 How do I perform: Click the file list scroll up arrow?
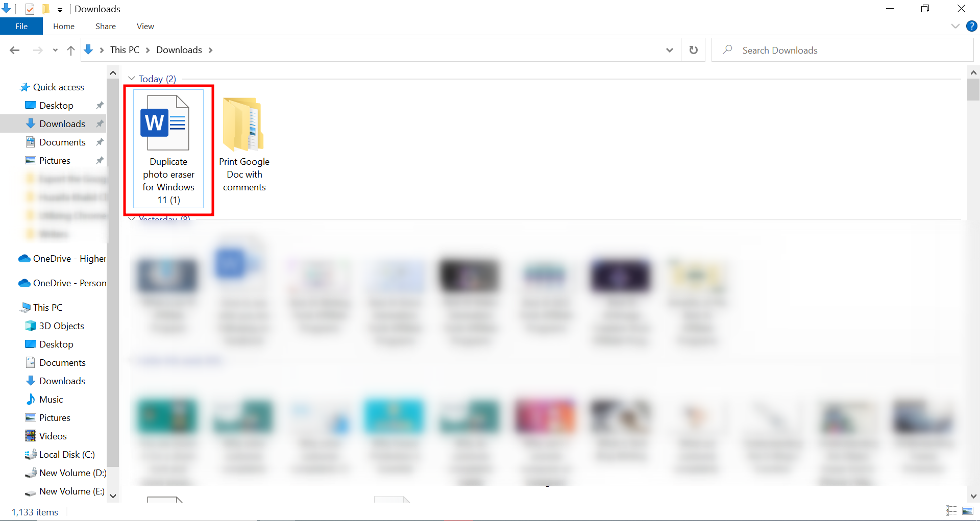coord(973,73)
